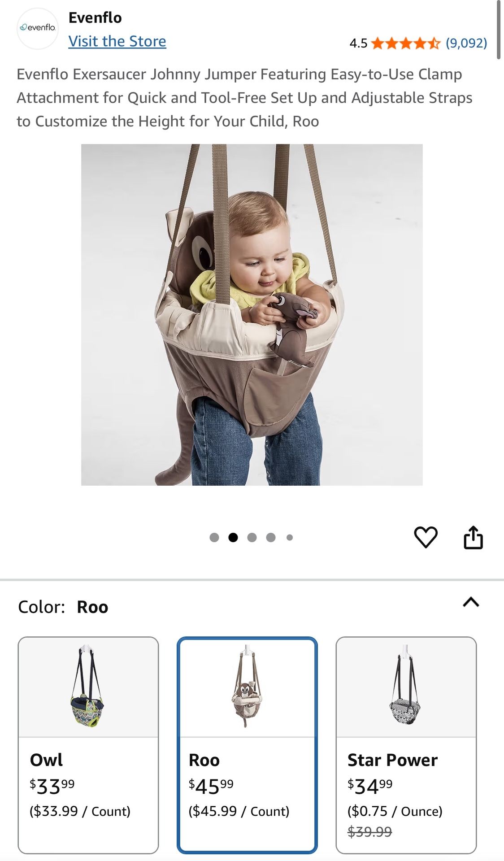This screenshot has height=861, width=504.
Task: Select the Star Power color option
Action: tap(406, 745)
